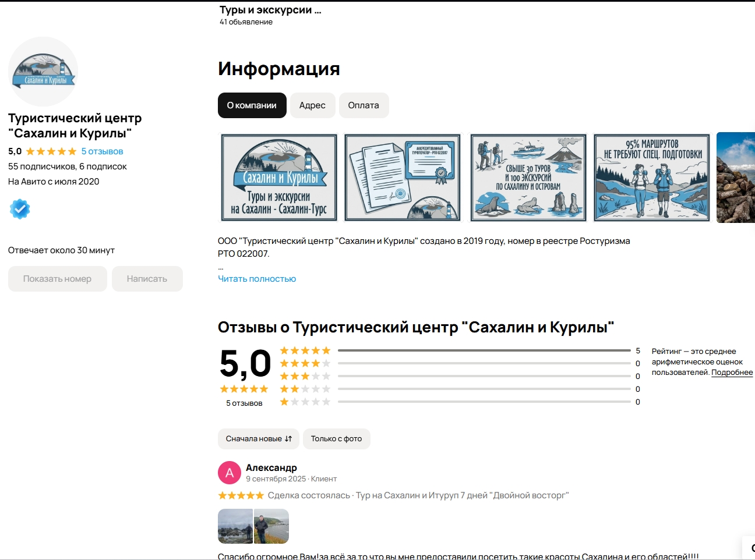Click the blue verified badge icon
Viewport: 755px width, 560px height.
pos(20,209)
